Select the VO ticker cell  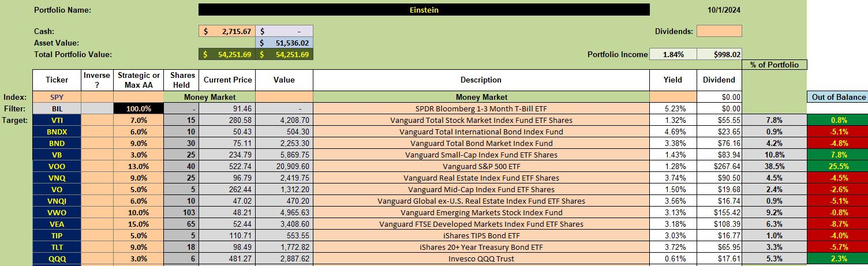(x=57, y=189)
